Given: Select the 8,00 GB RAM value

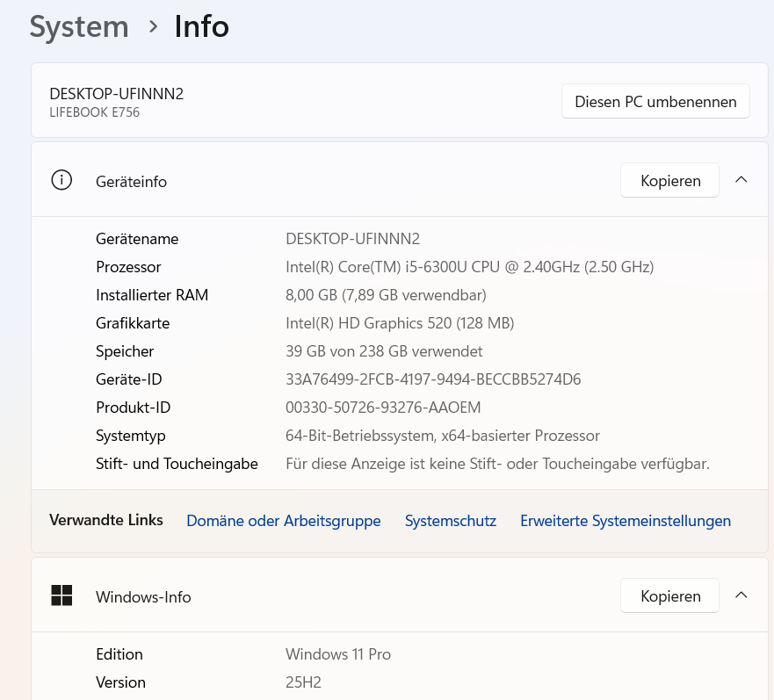Looking at the screenshot, I should coord(386,295).
